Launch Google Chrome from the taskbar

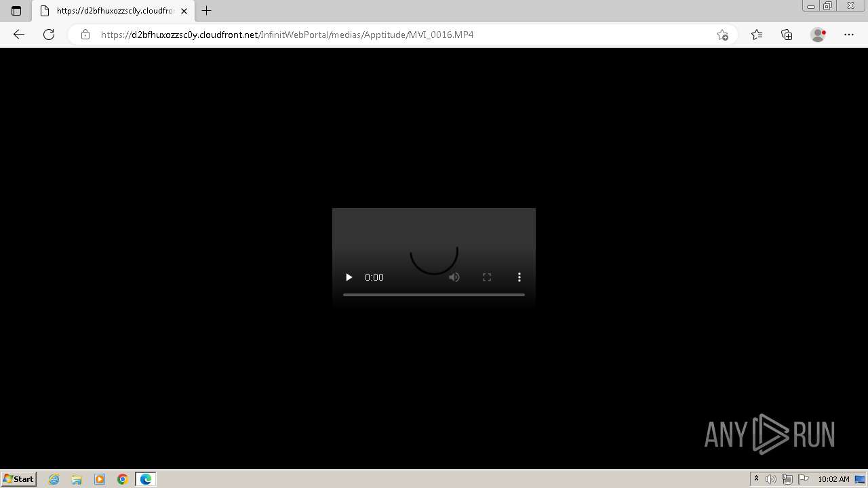[x=123, y=479]
